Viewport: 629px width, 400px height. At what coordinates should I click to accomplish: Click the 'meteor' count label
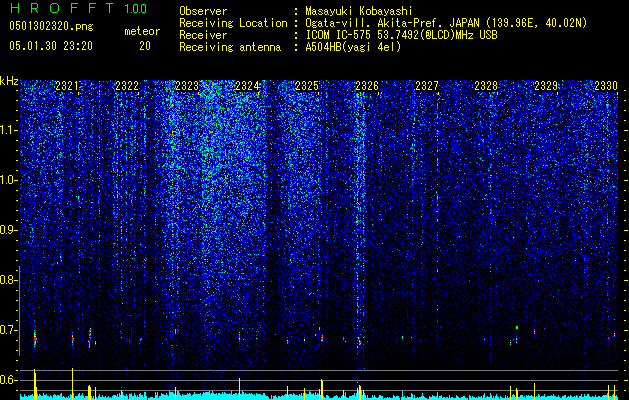pos(142,31)
